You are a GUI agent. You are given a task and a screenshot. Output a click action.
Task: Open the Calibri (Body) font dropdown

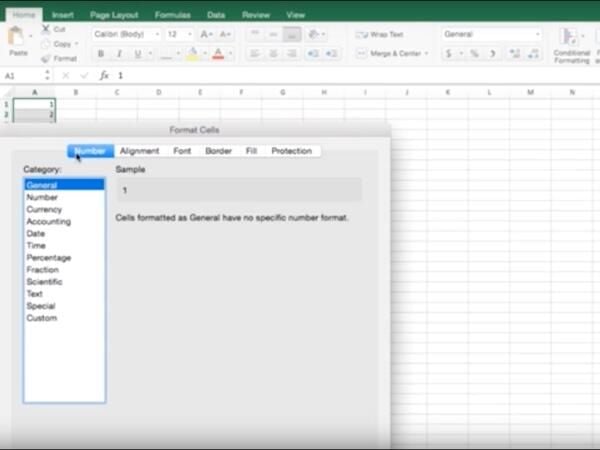tap(127, 34)
